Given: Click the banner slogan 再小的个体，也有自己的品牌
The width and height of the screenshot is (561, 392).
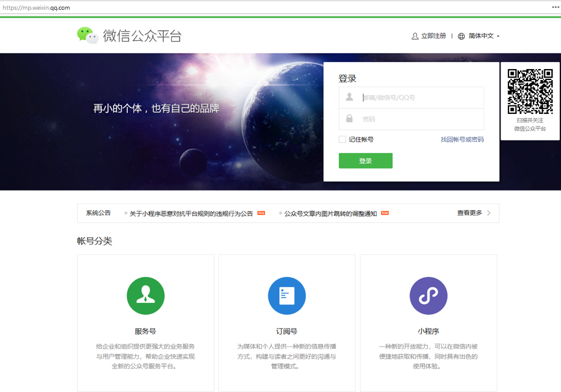Looking at the screenshot, I should 156,108.
